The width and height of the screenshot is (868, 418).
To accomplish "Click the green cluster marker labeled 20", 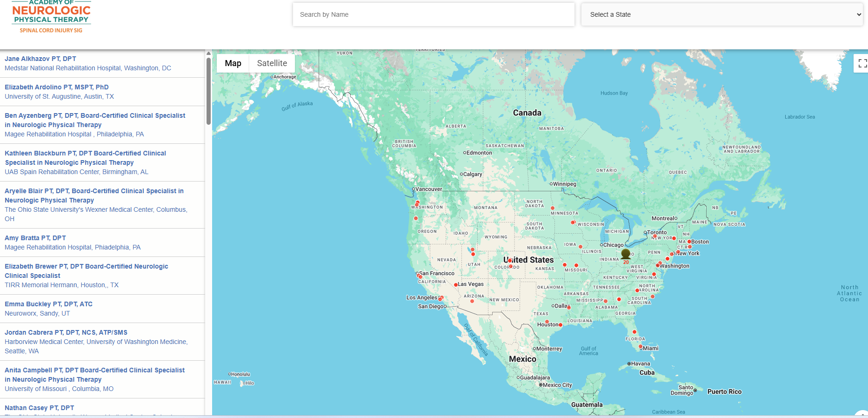I will tap(626, 254).
